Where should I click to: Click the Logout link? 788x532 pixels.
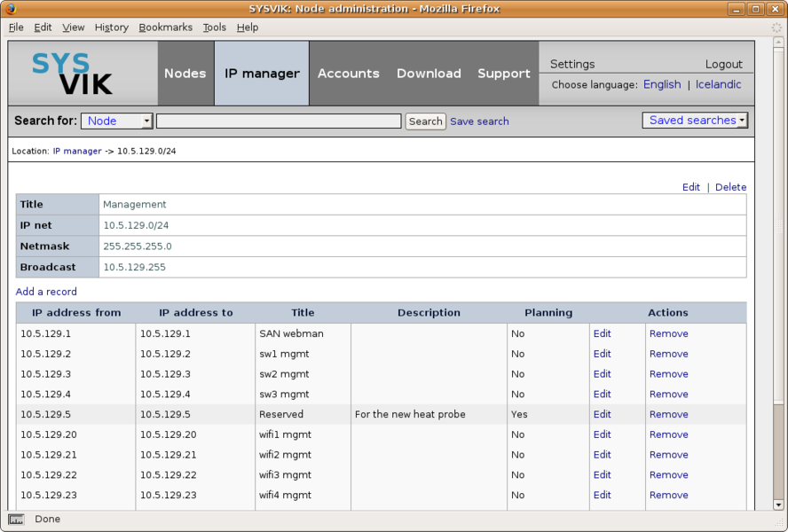tap(724, 64)
